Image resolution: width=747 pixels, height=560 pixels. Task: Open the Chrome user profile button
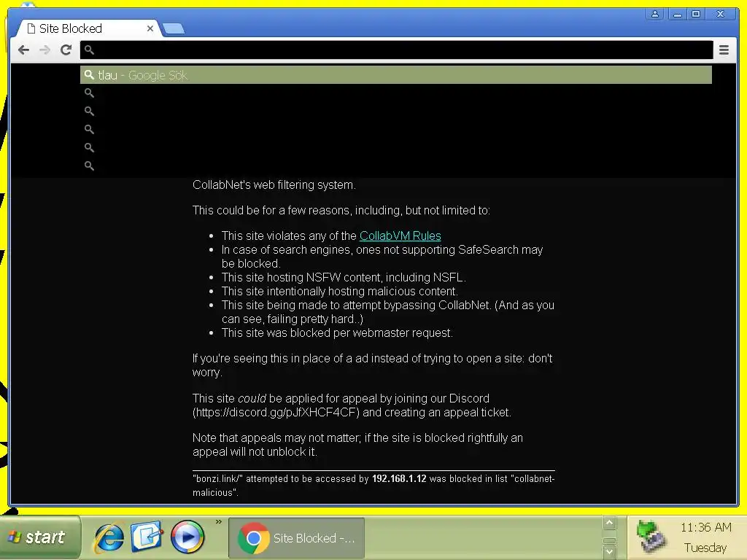point(655,14)
